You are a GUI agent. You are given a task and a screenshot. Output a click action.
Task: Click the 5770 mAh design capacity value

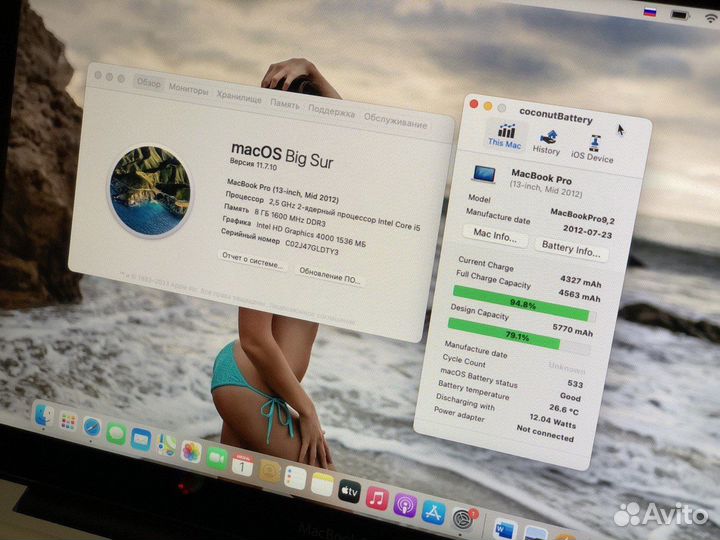572,330
